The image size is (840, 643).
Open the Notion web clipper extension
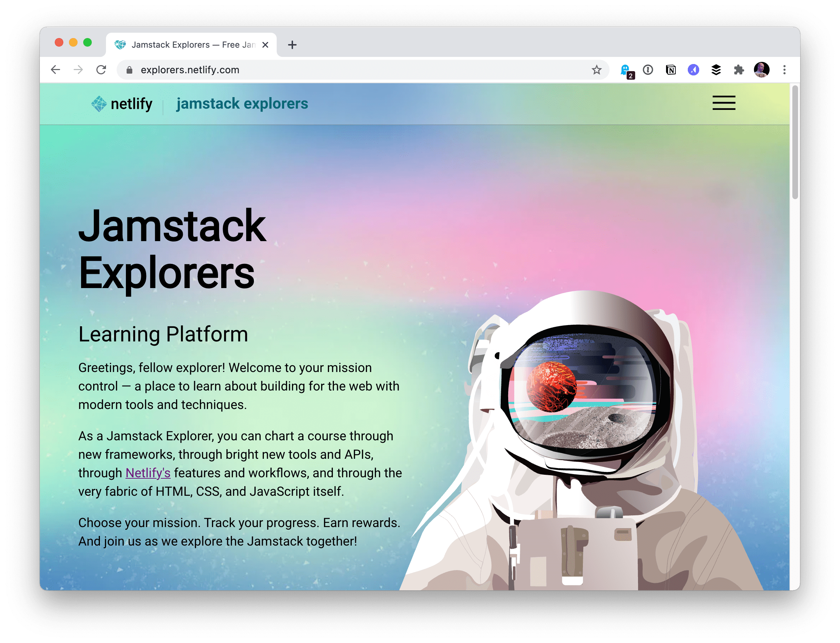click(670, 70)
